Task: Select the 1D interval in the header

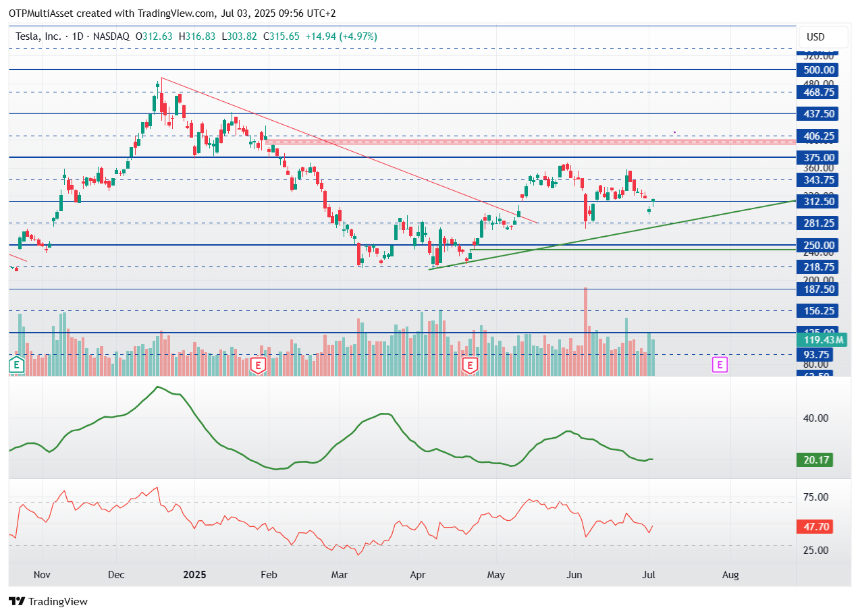Action: (78, 36)
